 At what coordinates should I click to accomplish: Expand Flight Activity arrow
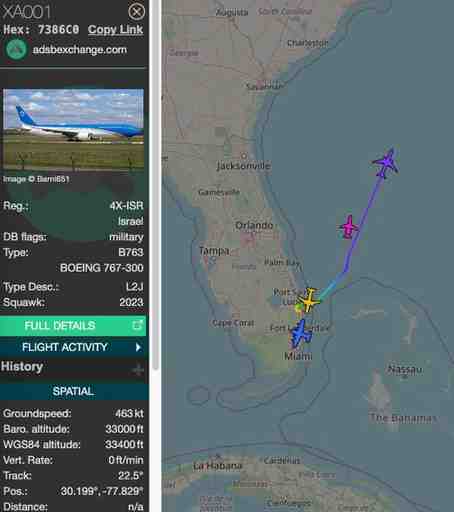click(138, 347)
